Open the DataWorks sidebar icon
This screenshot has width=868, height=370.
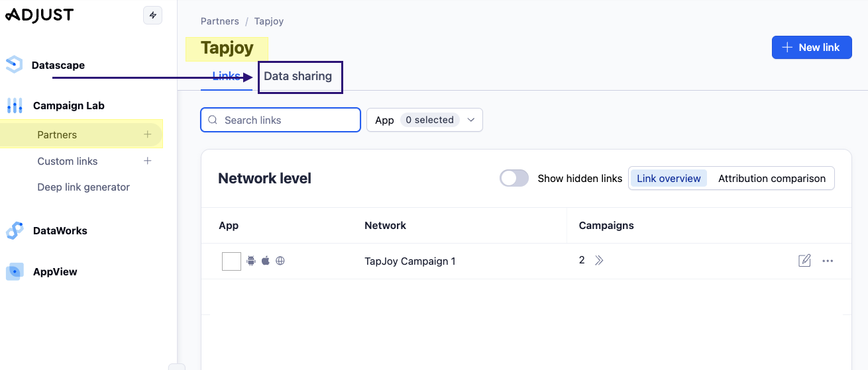(x=15, y=230)
